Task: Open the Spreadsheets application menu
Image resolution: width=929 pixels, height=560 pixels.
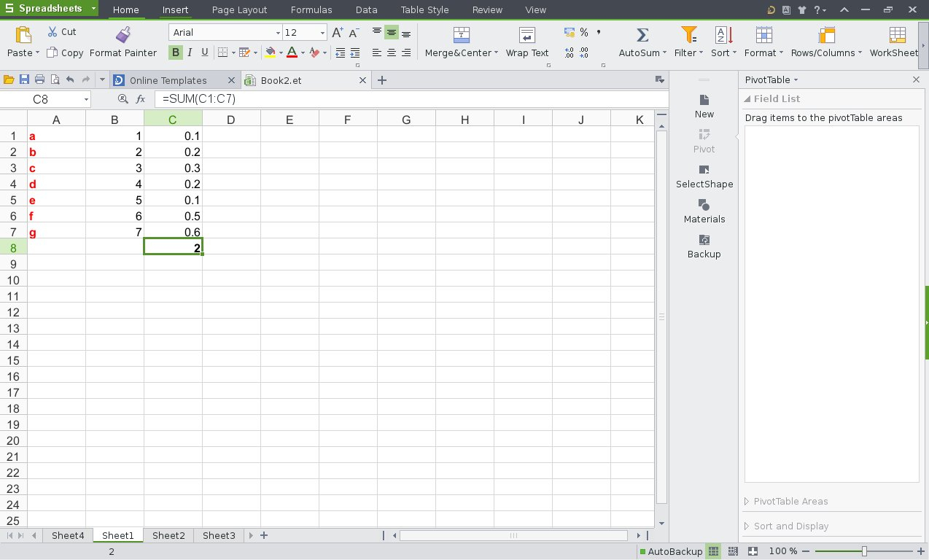Action: (x=49, y=9)
